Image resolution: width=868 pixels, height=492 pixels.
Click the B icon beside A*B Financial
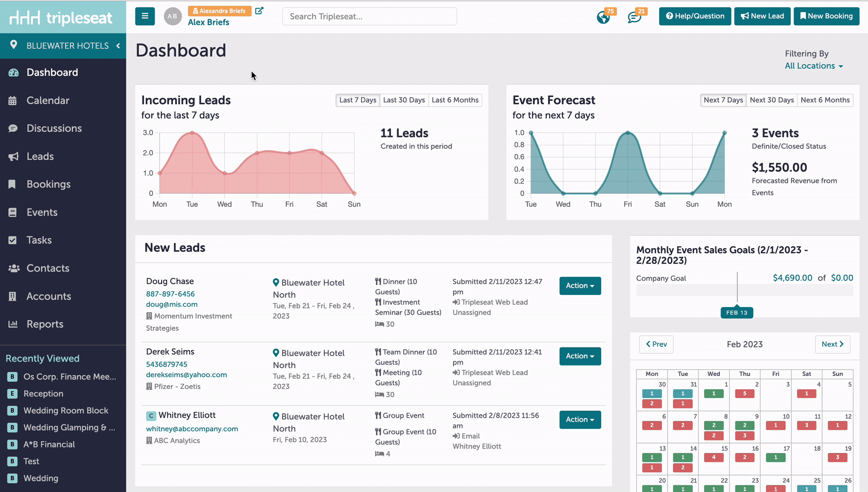13,444
